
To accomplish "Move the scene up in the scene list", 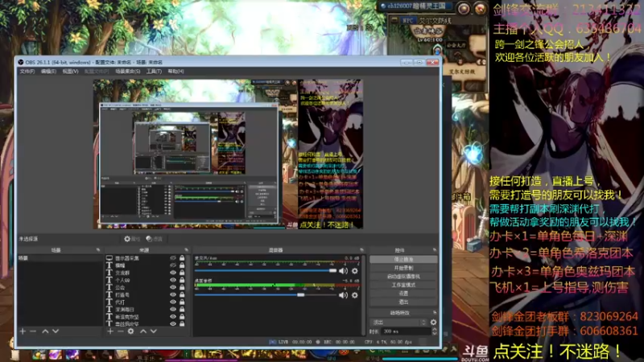I will pyautogui.click(x=45, y=331).
